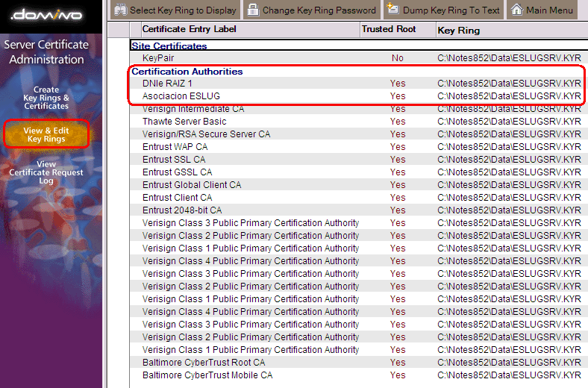Open Entrust 2048-bit CA entry

click(182, 210)
